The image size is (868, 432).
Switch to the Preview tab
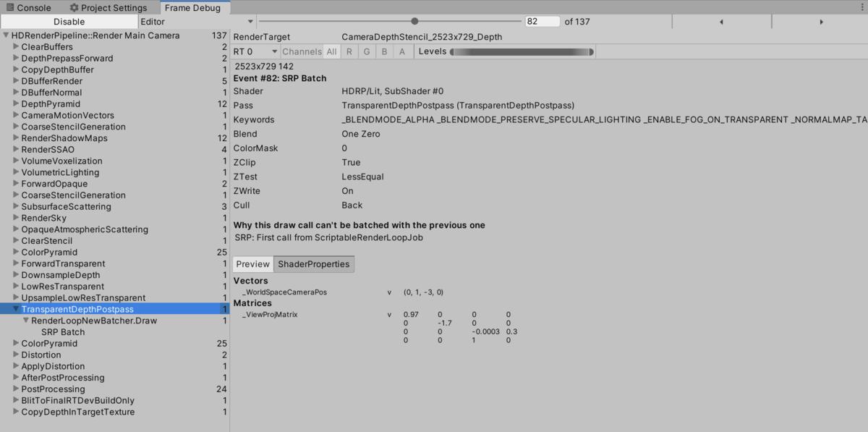tap(253, 264)
